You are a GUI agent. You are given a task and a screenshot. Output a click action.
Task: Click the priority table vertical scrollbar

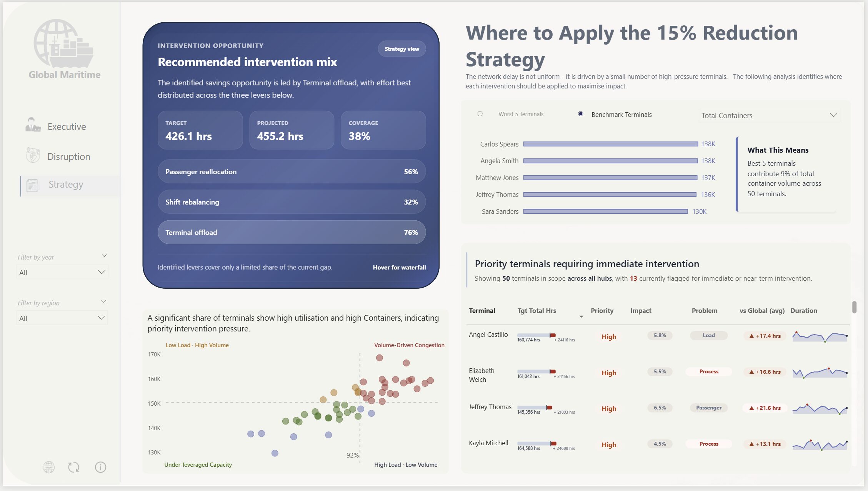854,308
